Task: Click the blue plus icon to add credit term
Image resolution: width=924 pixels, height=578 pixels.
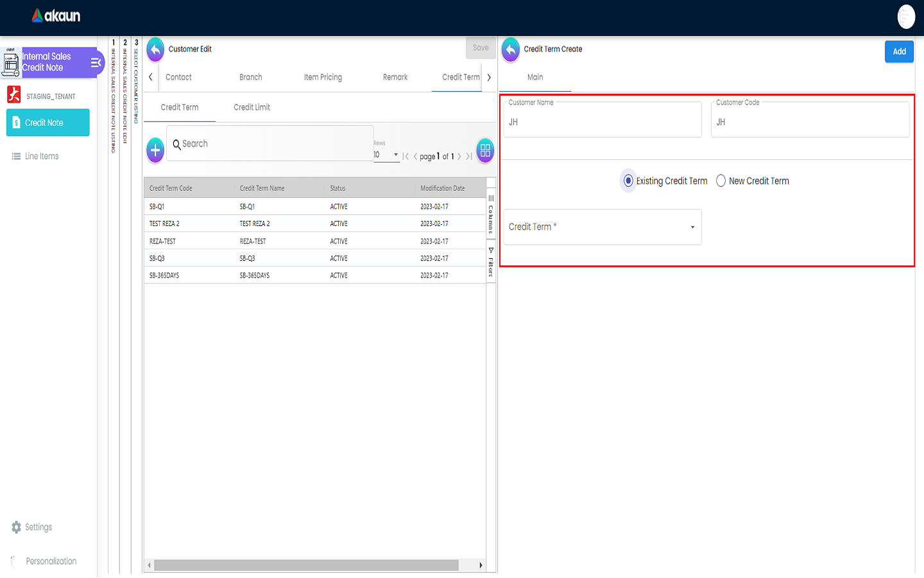Action: point(155,150)
